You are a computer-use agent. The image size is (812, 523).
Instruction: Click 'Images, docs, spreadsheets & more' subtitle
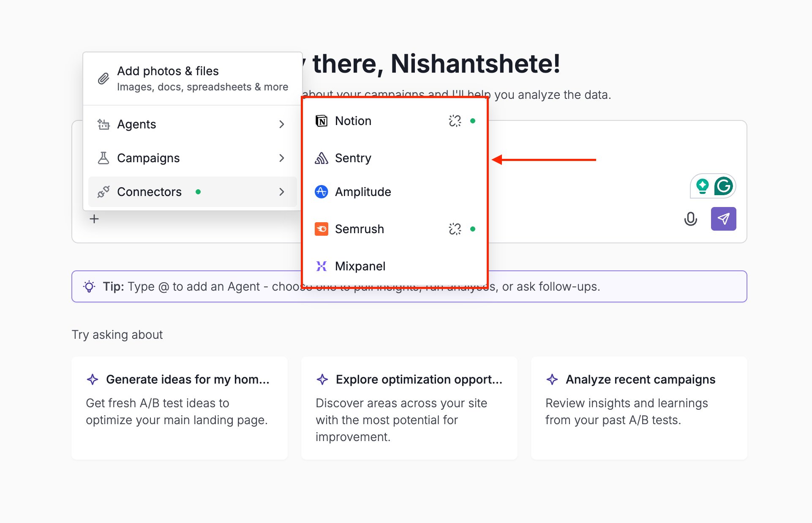[202, 87]
